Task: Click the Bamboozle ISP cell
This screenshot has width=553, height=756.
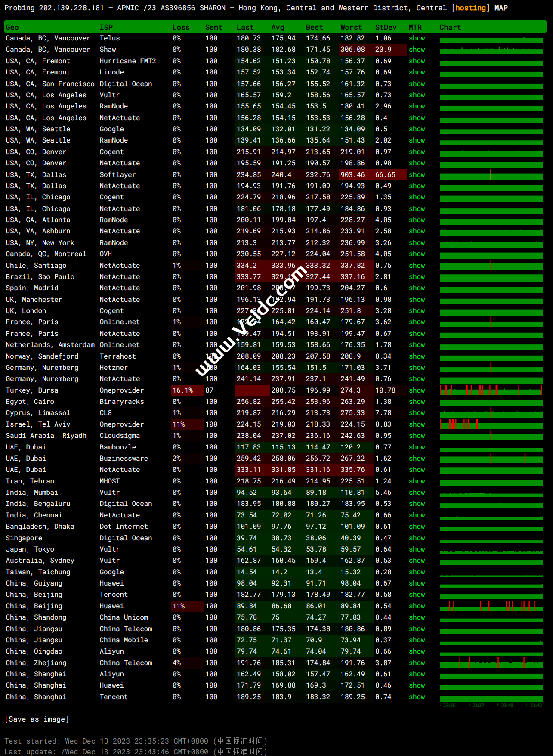Action: (117, 447)
